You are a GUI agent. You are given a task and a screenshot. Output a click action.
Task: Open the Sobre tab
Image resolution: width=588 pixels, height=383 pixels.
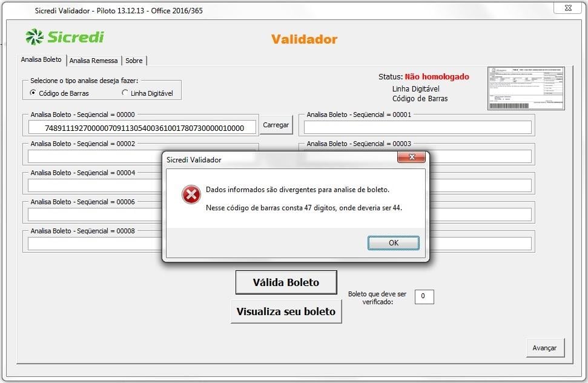[x=134, y=61]
